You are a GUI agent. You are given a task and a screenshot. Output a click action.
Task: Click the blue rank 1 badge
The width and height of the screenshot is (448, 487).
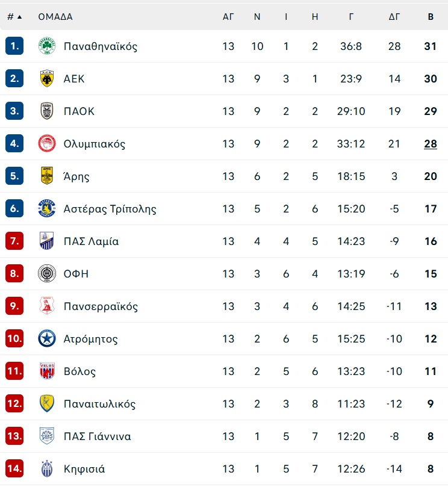(x=14, y=46)
